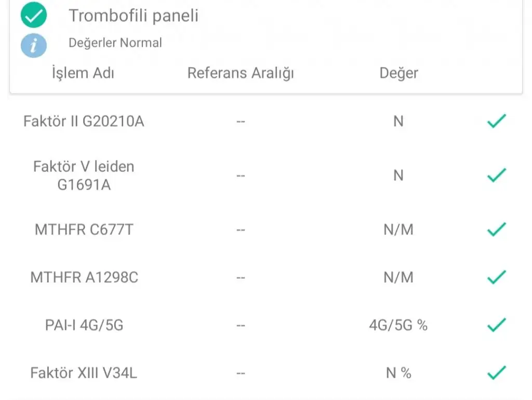Click the Değer column header
The image size is (532, 400).
(398, 73)
